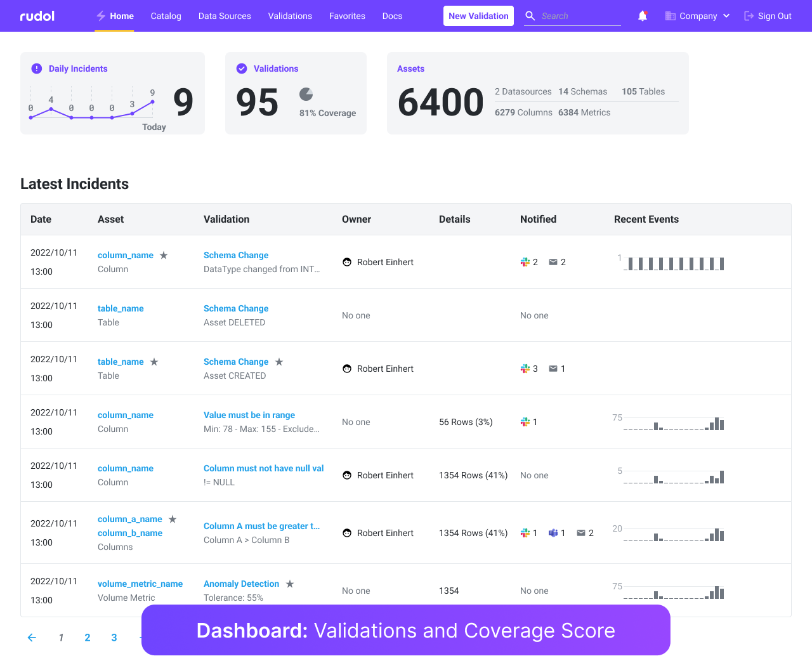Click the Sign Out exit icon
The height and width of the screenshot is (668, 812).
pos(749,16)
